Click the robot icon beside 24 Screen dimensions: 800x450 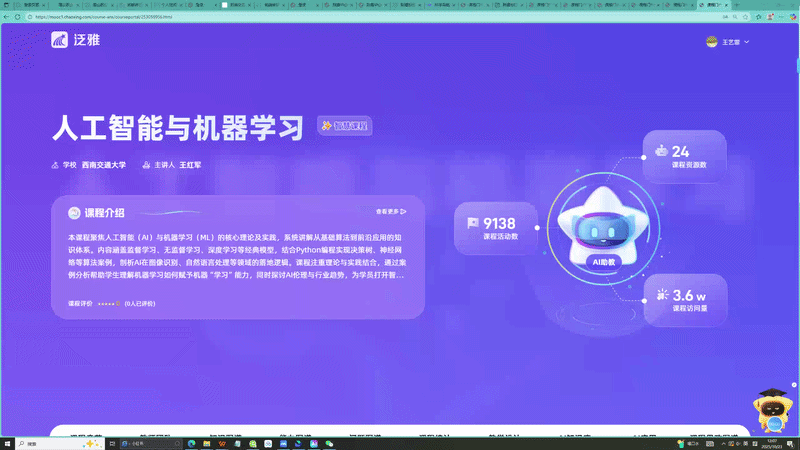tap(661, 151)
